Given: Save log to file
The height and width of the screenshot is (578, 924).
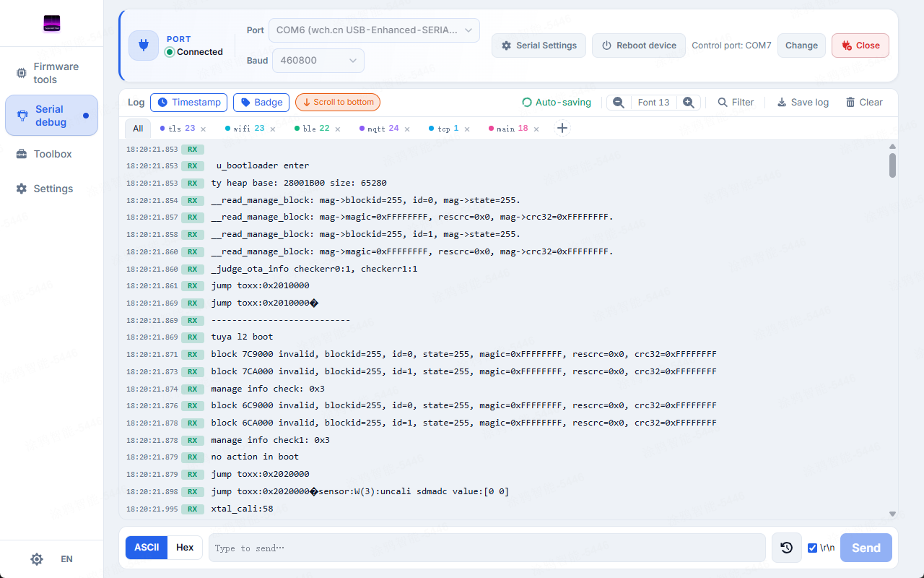Looking at the screenshot, I should tap(803, 103).
